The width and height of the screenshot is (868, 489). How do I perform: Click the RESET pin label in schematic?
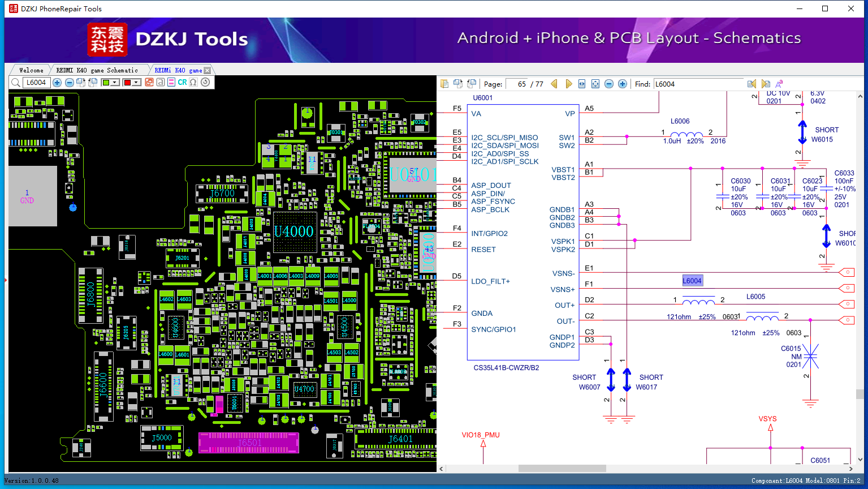click(x=483, y=250)
